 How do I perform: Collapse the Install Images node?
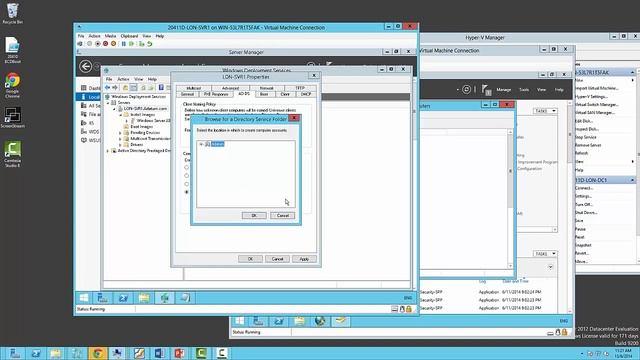click(120, 115)
